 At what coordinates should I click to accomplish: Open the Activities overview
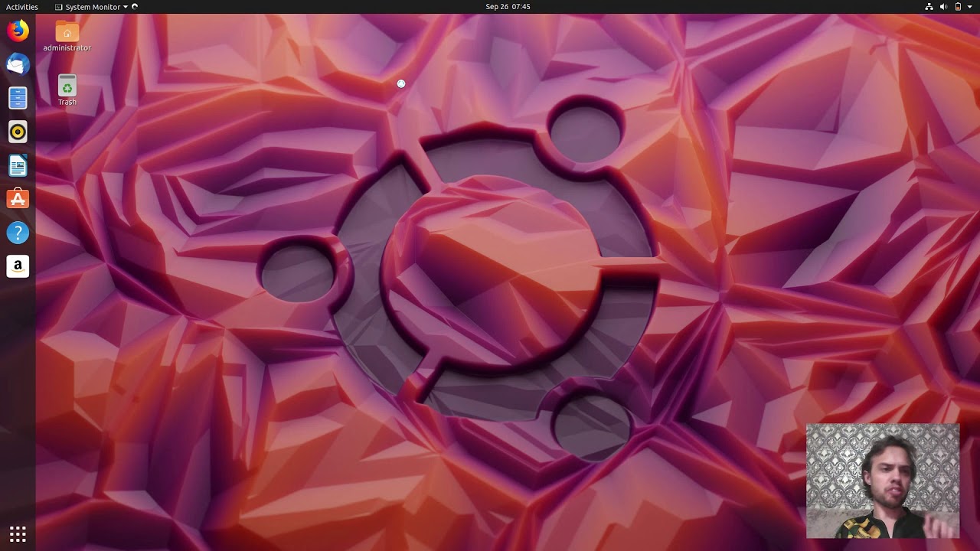coord(22,7)
